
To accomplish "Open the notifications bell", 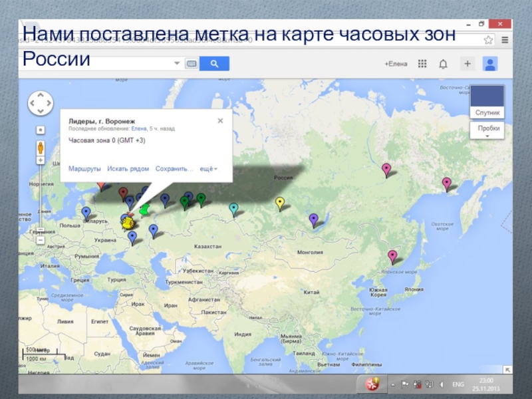I will pos(443,64).
